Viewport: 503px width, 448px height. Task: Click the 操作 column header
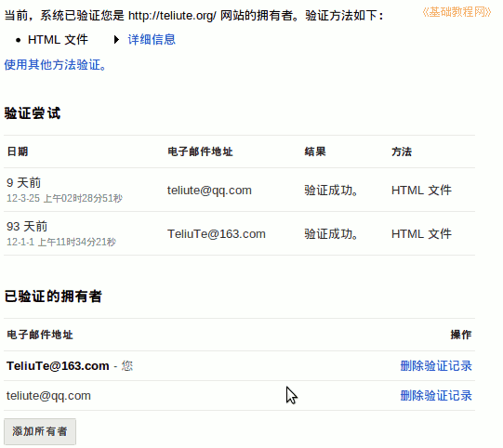(461, 335)
